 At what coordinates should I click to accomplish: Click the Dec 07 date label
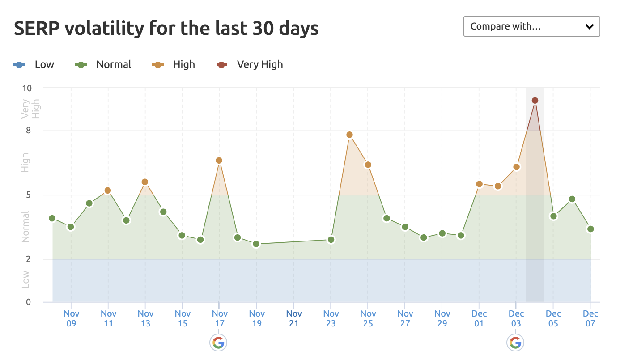point(590,318)
